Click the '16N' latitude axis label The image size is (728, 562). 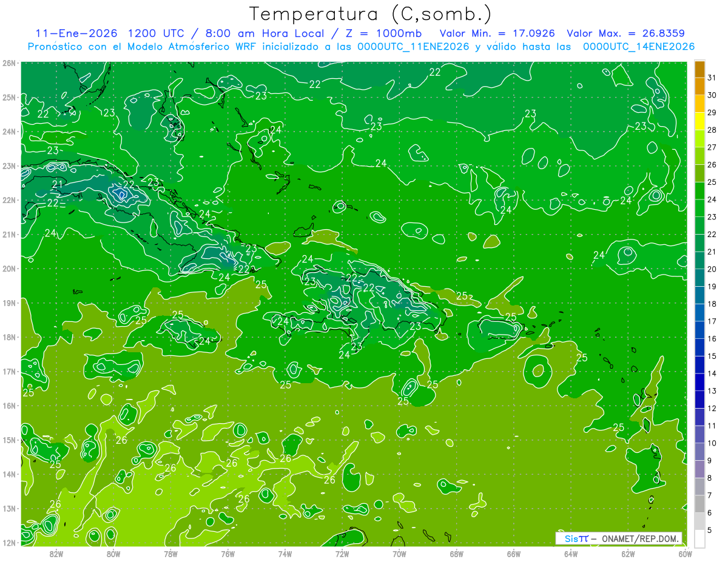pyautogui.click(x=8, y=406)
